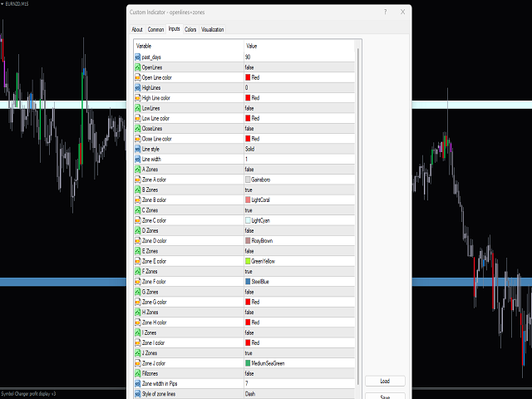
Task: Click the Zone C color variable icon
Action: point(137,220)
